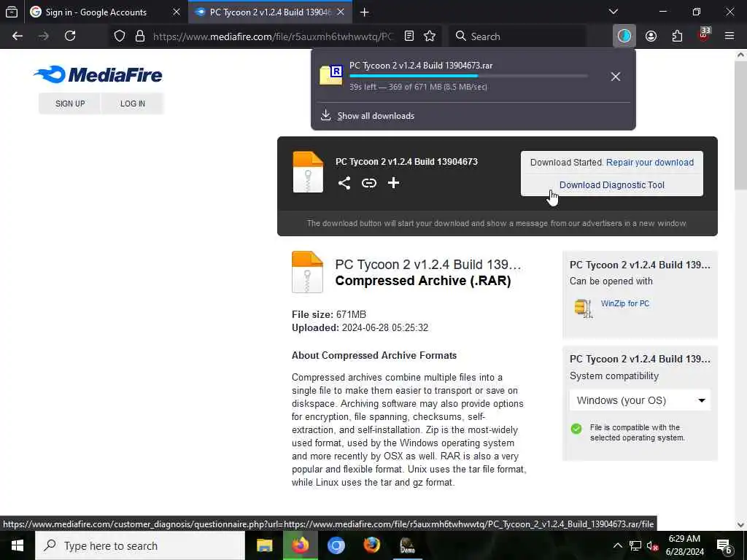Click the green compatibility checkmark icon
This screenshot has width=747, height=560.
pos(576,429)
